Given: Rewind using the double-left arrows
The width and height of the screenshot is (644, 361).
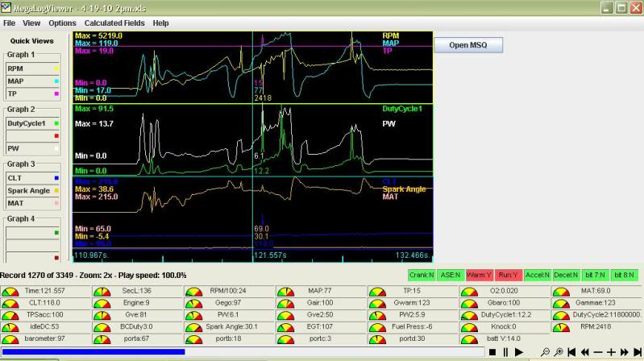Looking at the screenshot, I should [585, 352].
